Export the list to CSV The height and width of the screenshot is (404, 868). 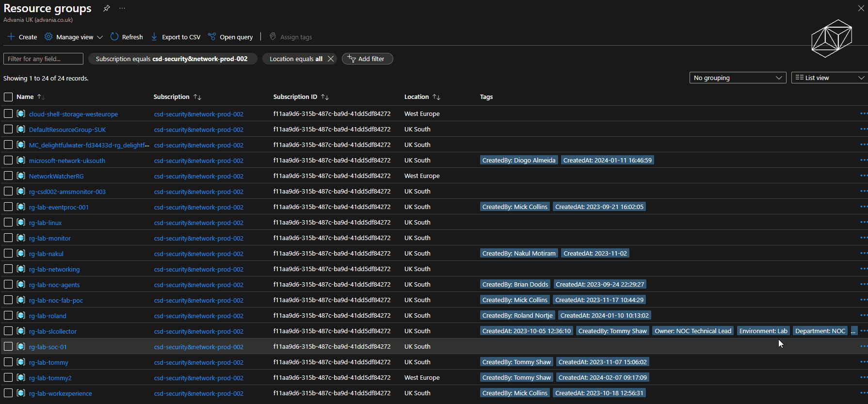click(176, 37)
